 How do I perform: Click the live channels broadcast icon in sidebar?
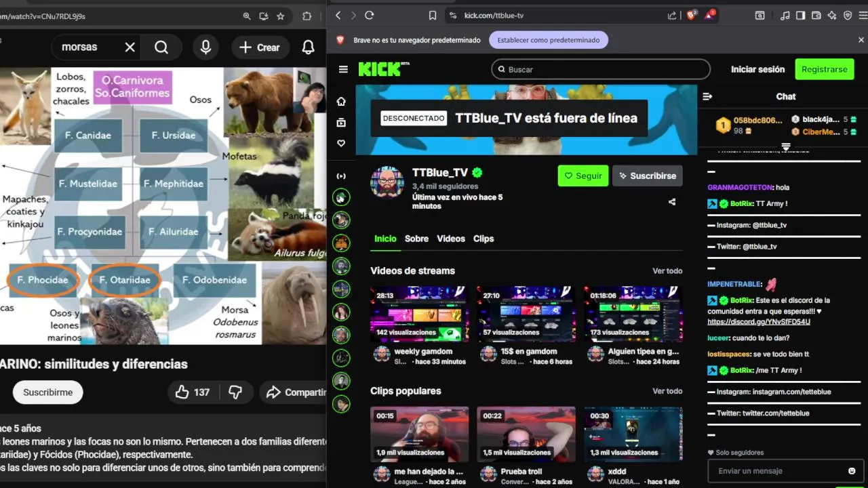pyautogui.click(x=341, y=176)
